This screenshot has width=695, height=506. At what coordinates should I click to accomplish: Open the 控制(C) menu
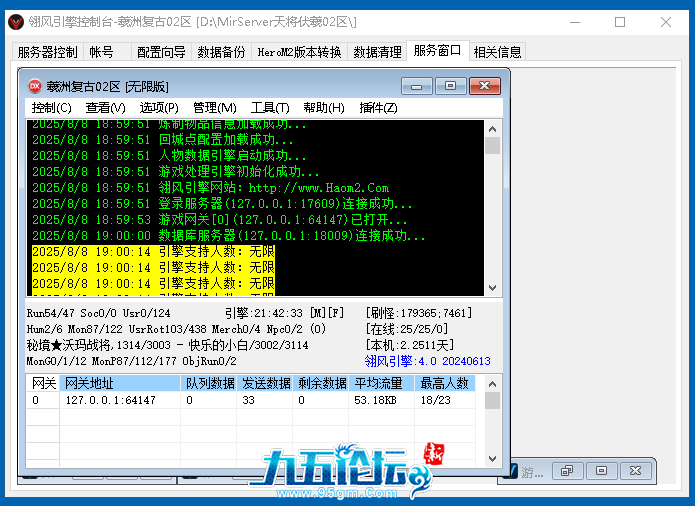pos(51,108)
